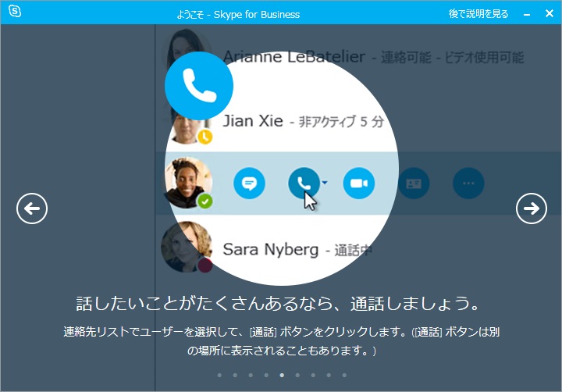Image resolution: width=562 pixels, height=392 pixels.
Task: Minimize the welcome window
Action: [x=527, y=14]
